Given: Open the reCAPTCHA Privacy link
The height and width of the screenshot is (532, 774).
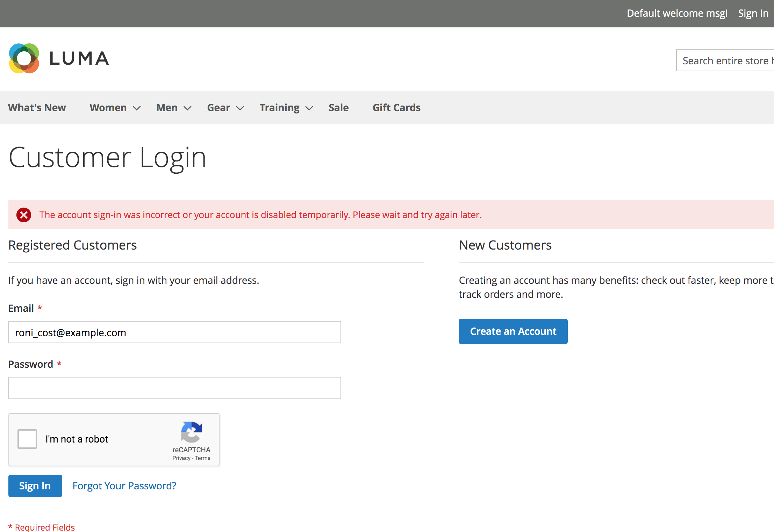Looking at the screenshot, I should pyautogui.click(x=181, y=458).
